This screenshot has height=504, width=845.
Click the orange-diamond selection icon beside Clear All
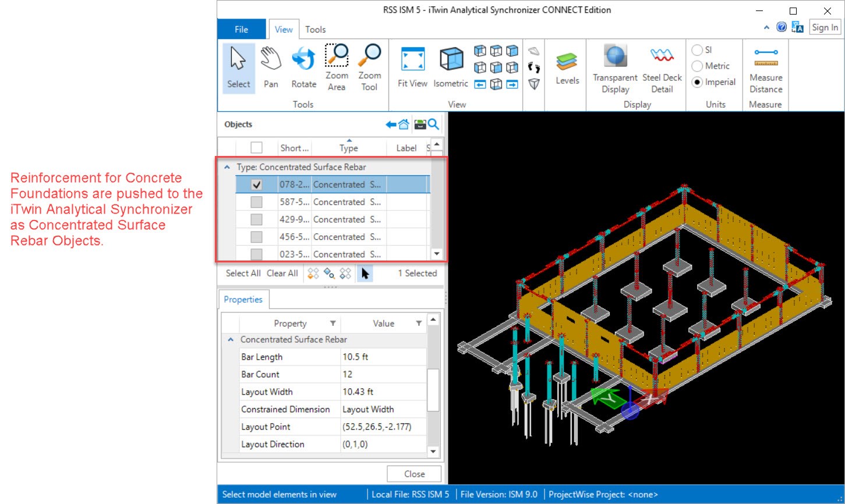(x=313, y=274)
